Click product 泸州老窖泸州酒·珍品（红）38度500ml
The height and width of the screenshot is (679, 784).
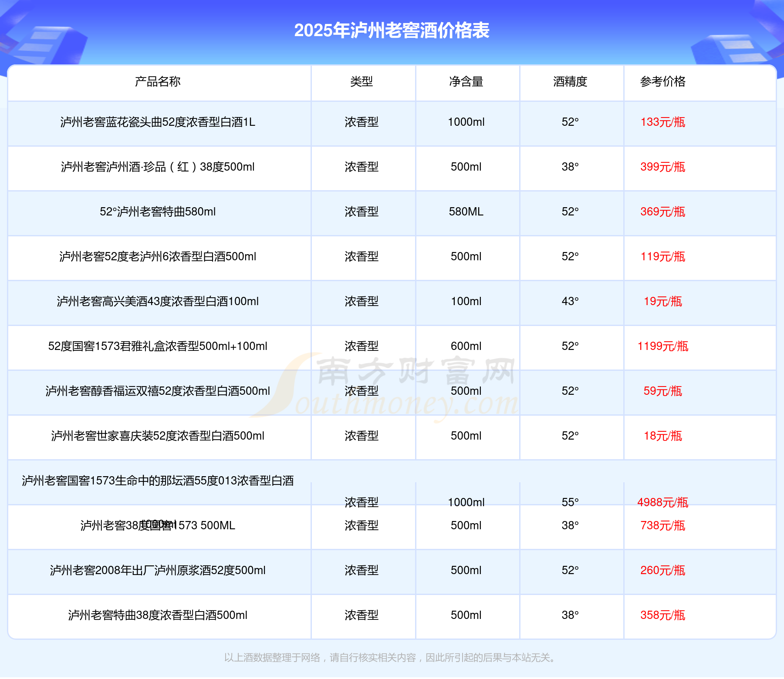158,167
